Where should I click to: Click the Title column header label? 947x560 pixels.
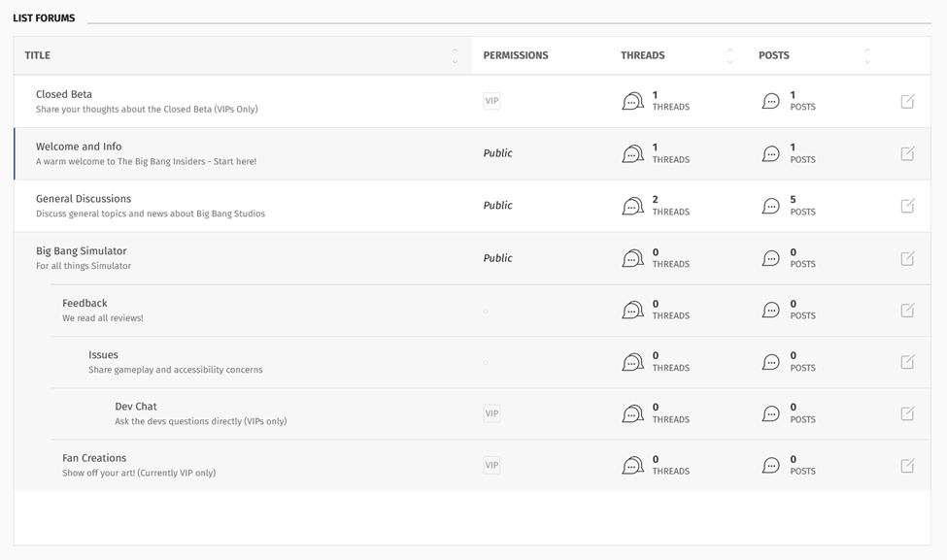[x=38, y=56]
